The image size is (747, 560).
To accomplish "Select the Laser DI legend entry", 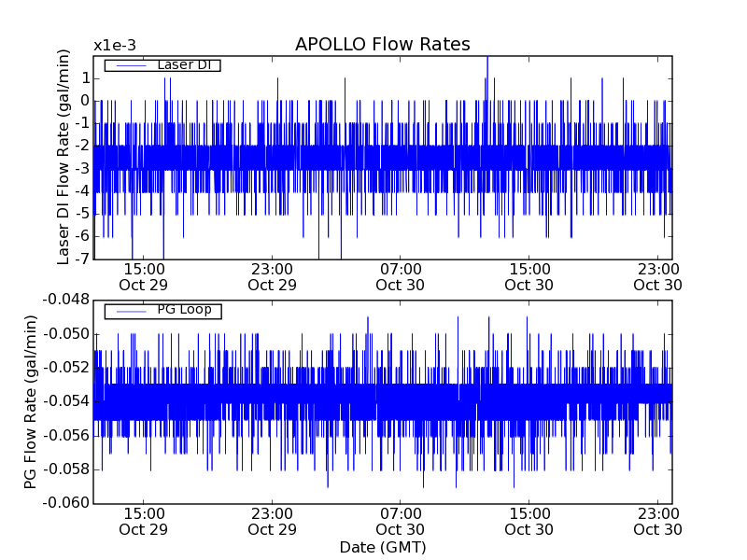I will pyautogui.click(x=183, y=64).
